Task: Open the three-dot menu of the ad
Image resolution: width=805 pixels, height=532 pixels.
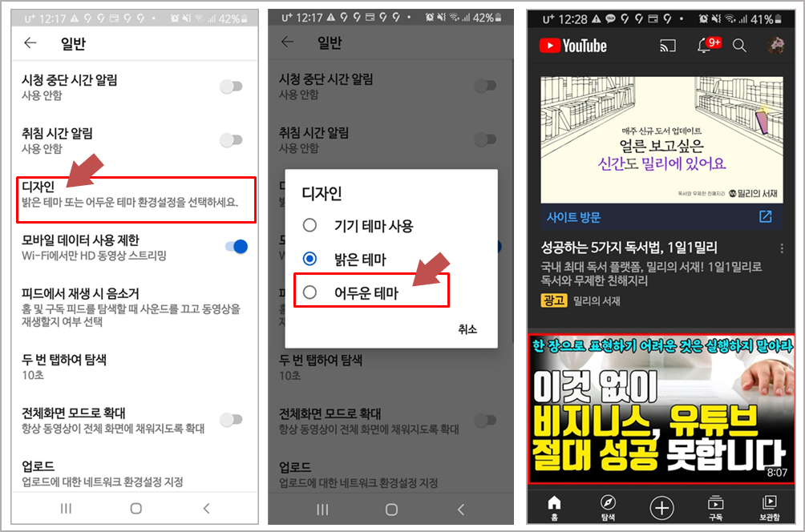Action: [782, 249]
